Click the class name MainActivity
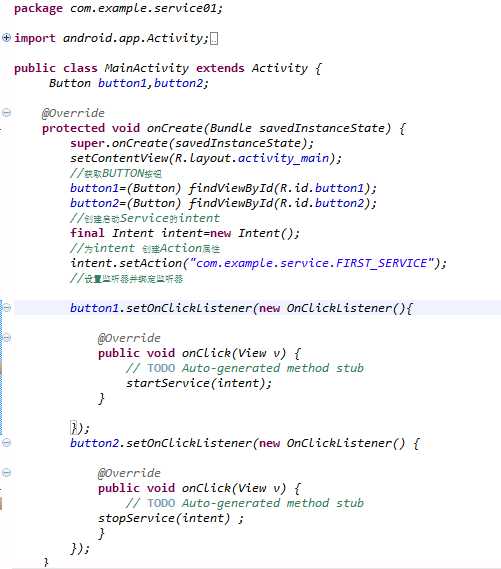Image resolution: width=501 pixels, height=569 pixels. pos(147,68)
